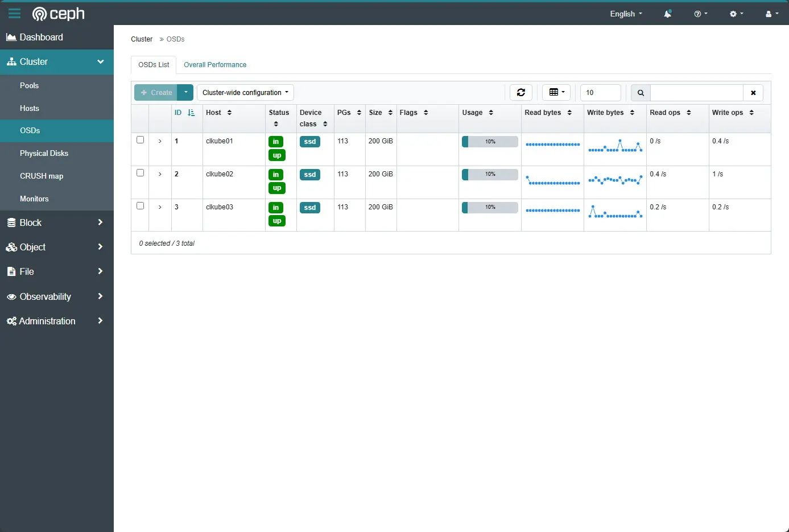This screenshot has height=532, width=789.
Task: Refresh the OSDs table
Action: pyautogui.click(x=521, y=92)
